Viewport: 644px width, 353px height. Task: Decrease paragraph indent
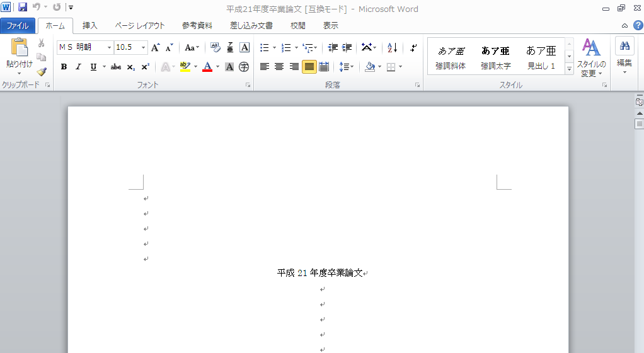click(x=333, y=48)
